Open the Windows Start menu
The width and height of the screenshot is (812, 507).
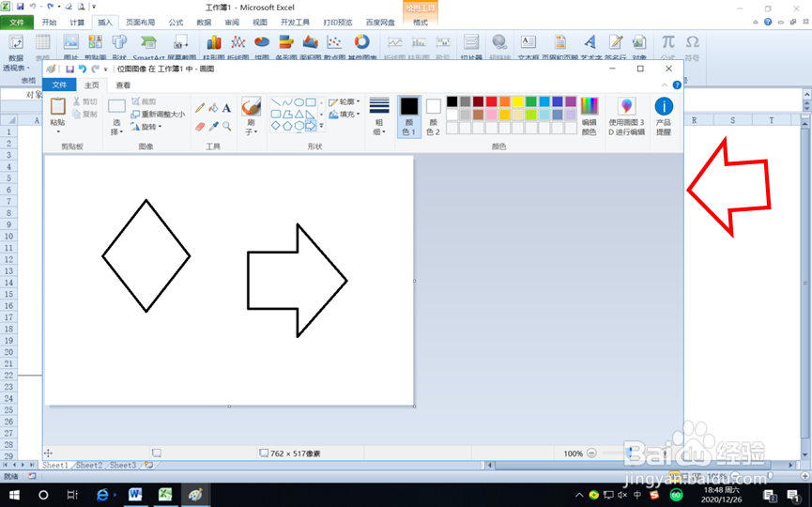click(14, 495)
